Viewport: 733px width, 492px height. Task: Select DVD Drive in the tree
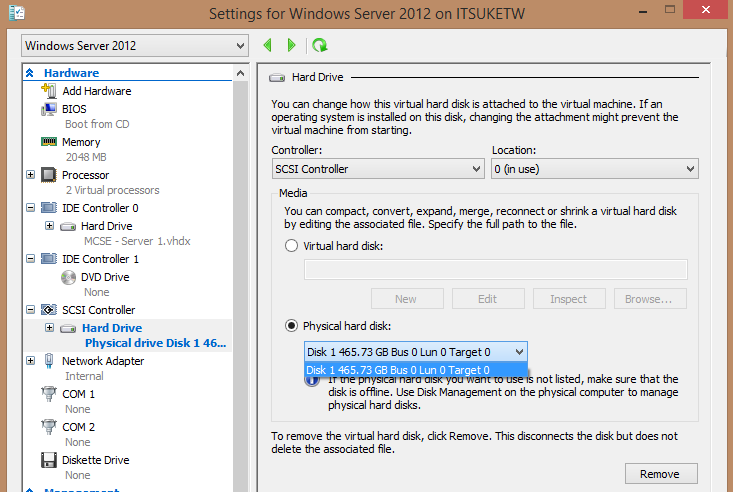click(x=105, y=277)
